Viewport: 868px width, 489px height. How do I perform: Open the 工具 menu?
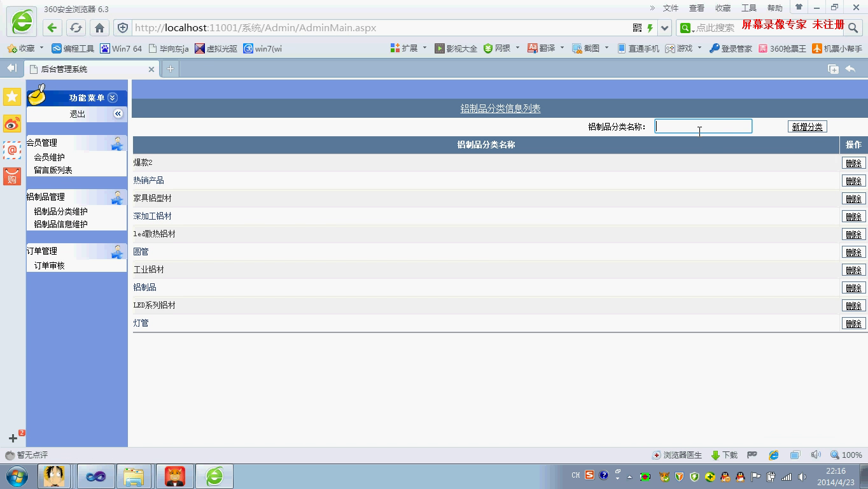748,8
